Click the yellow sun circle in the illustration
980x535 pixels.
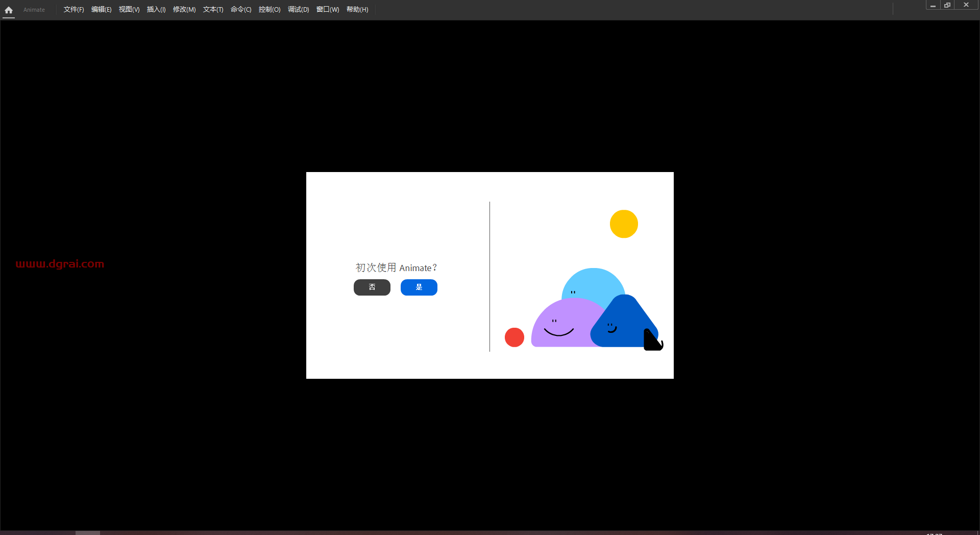pos(624,224)
